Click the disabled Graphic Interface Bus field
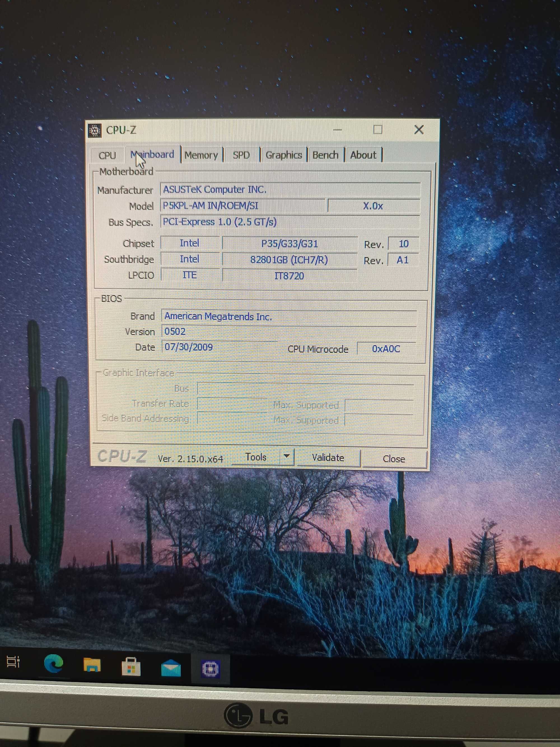This screenshot has width=560, height=747. [305, 389]
